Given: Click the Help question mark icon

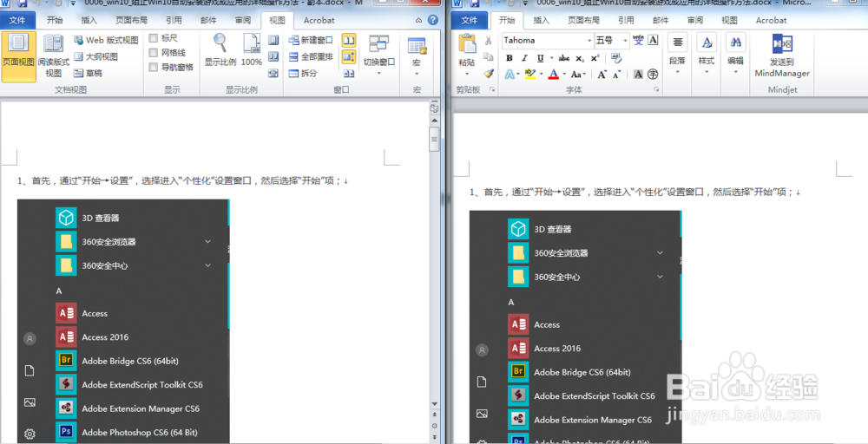Looking at the screenshot, I should click(x=432, y=20).
